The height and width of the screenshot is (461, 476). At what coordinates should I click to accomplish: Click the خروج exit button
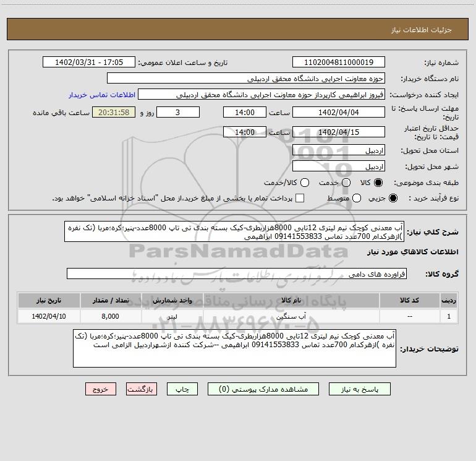point(101,389)
